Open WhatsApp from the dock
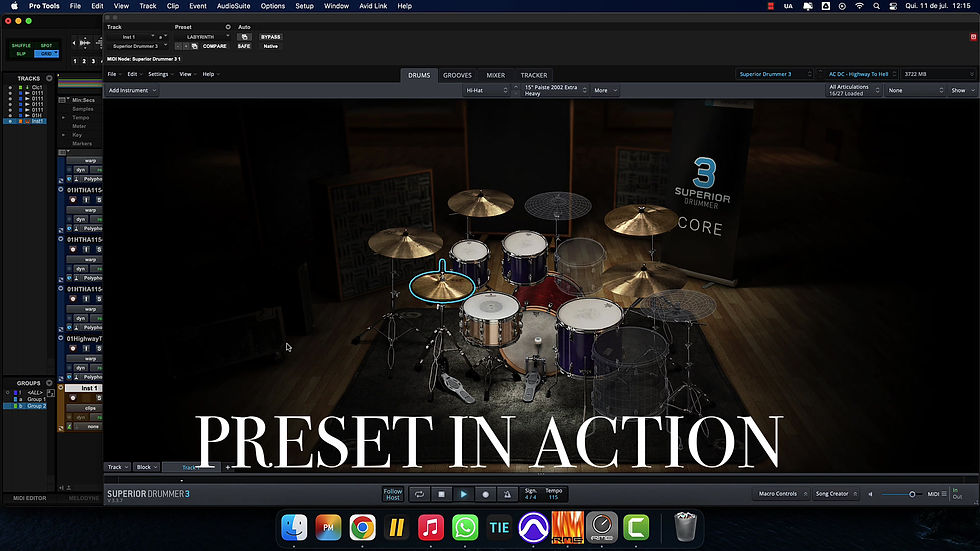The width and height of the screenshot is (980, 551). click(x=465, y=527)
